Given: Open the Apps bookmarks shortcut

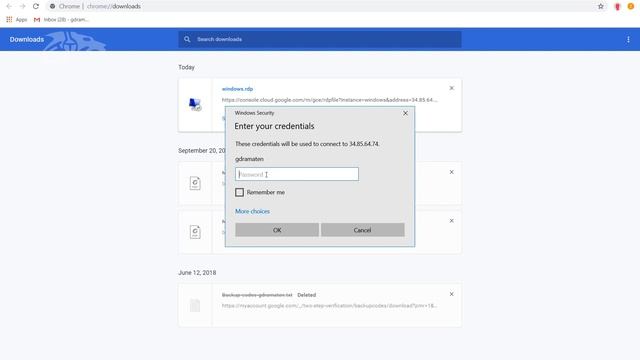Looking at the screenshot, I should pyautogui.click(x=17, y=20).
